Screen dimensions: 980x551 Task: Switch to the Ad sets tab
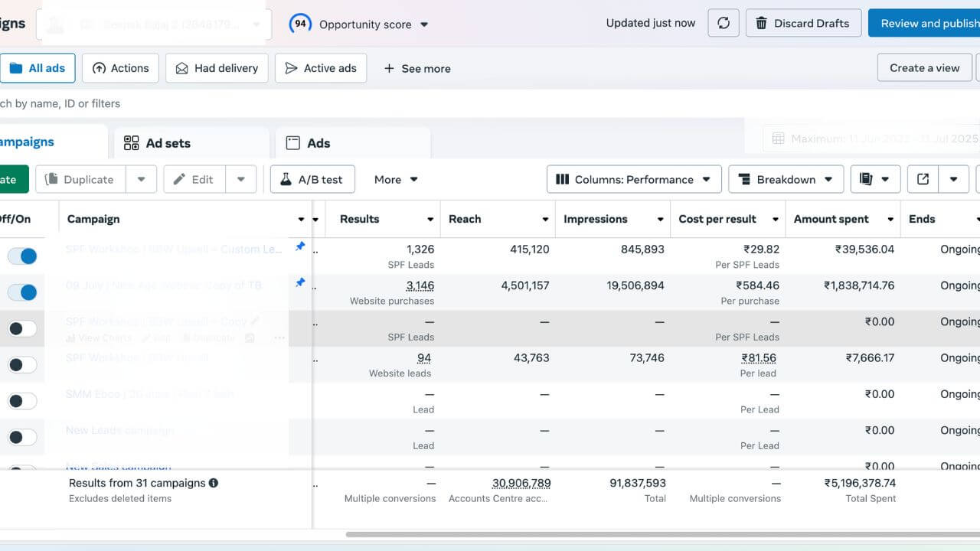click(191, 143)
